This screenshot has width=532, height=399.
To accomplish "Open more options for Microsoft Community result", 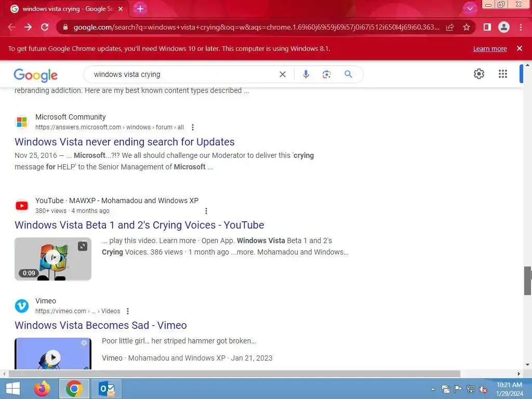I will 193,127.
